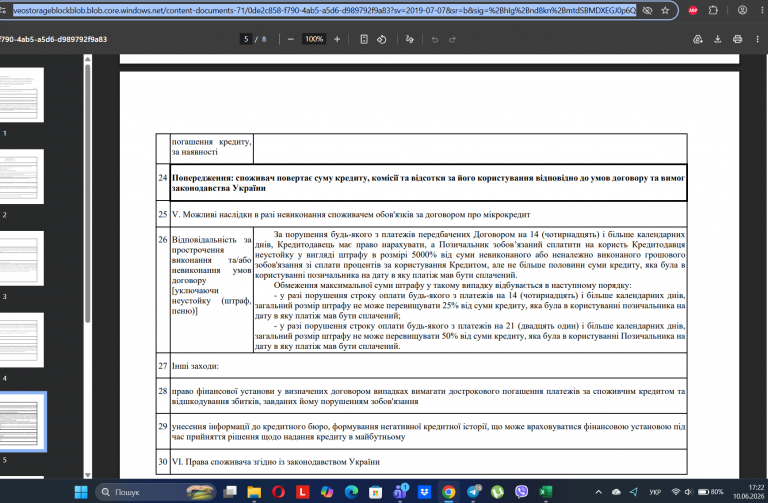Click the thumbnail sidebar scroll-up arrow
This screenshot has width=768, height=503.
(x=88, y=59)
